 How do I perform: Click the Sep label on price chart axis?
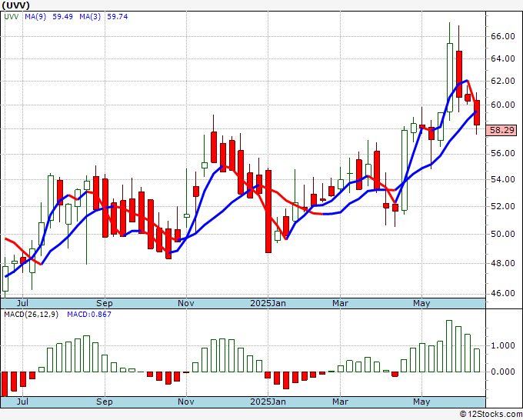coord(105,303)
